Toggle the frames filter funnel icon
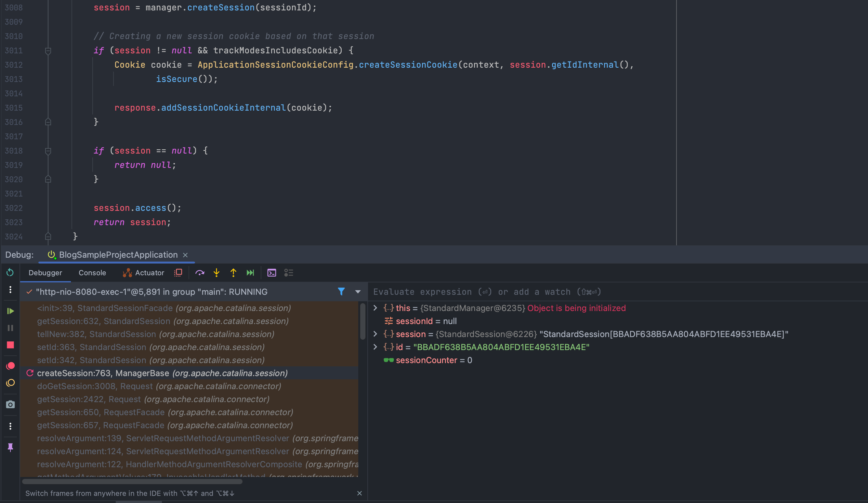868x503 pixels. tap(341, 292)
